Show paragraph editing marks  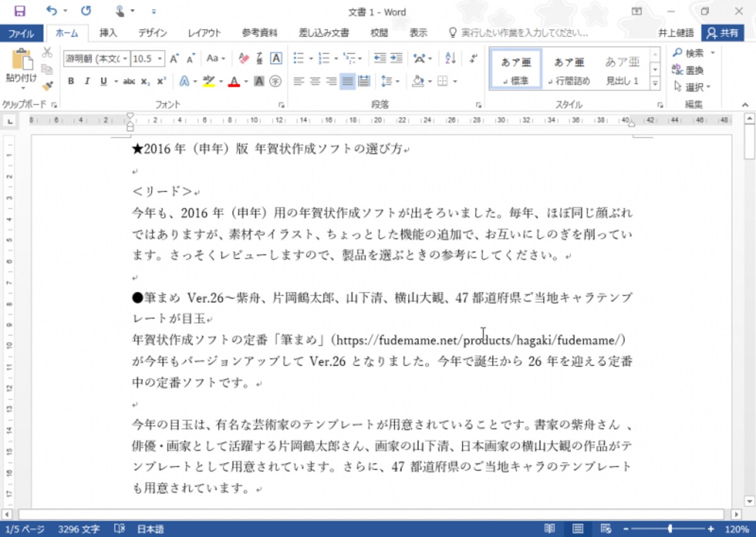click(474, 58)
